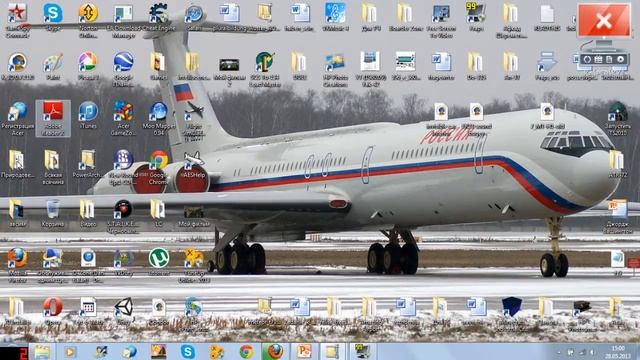Screen dimensions: 640x360
Task: Select the HP Photo Creations shortcut
Action: pyautogui.click(x=335, y=69)
